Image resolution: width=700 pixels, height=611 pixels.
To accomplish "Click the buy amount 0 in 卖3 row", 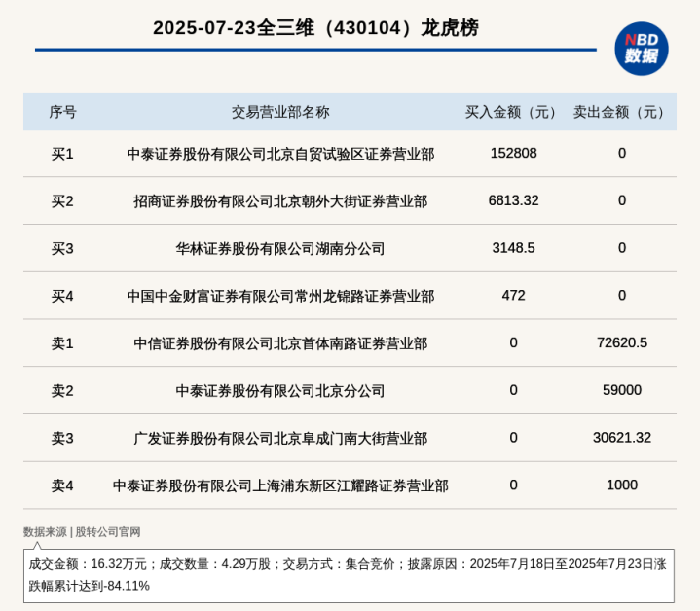I will pos(513,438).
